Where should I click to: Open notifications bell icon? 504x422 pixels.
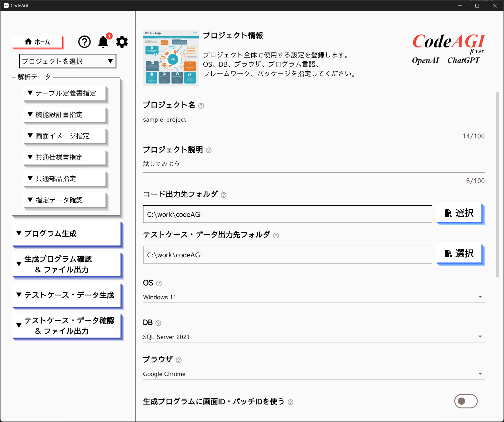[103, 42]
